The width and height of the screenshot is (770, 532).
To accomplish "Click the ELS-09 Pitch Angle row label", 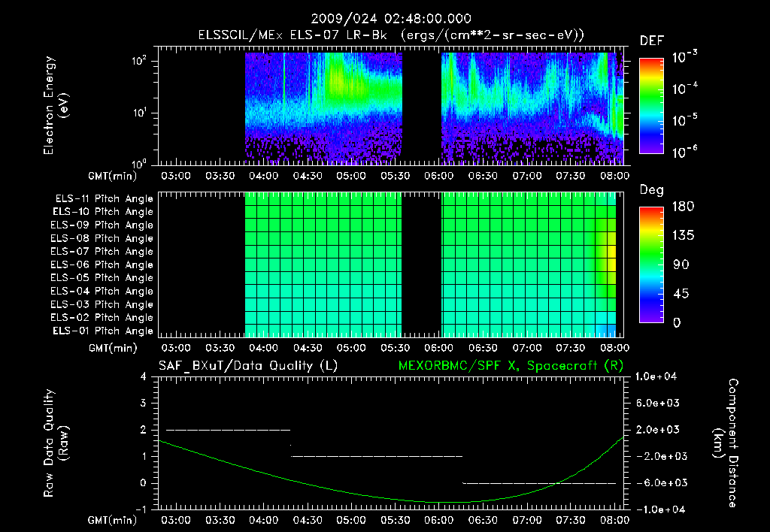I will click(x=102, y=225).
